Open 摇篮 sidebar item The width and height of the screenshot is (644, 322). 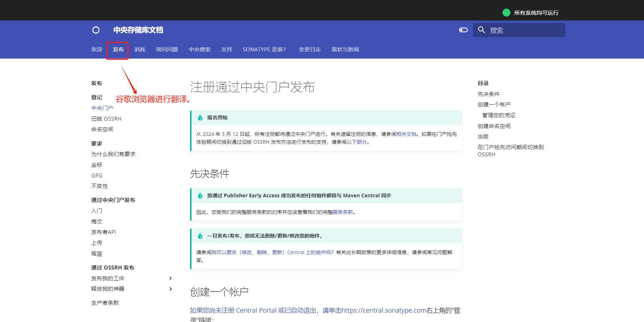[97, 254]
